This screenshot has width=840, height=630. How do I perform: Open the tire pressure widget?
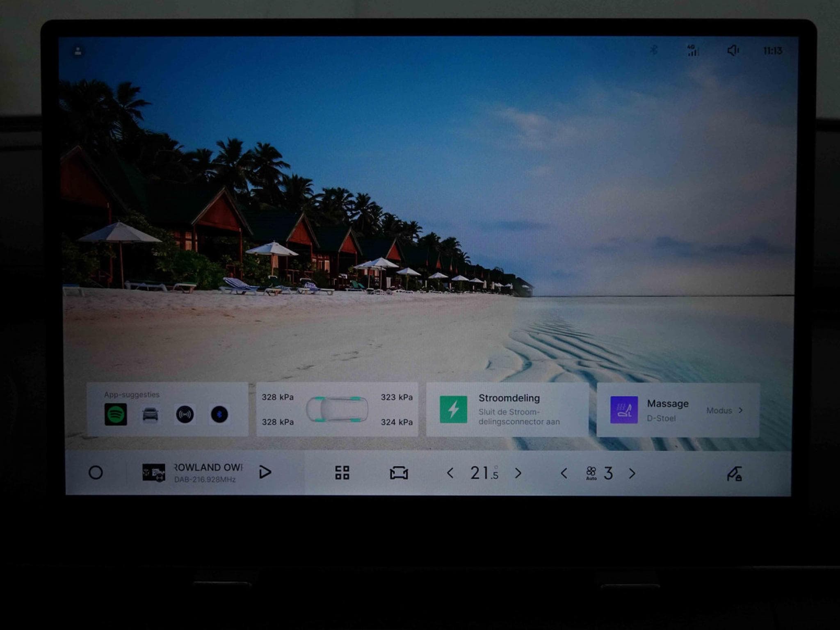(x=337, y=409)
